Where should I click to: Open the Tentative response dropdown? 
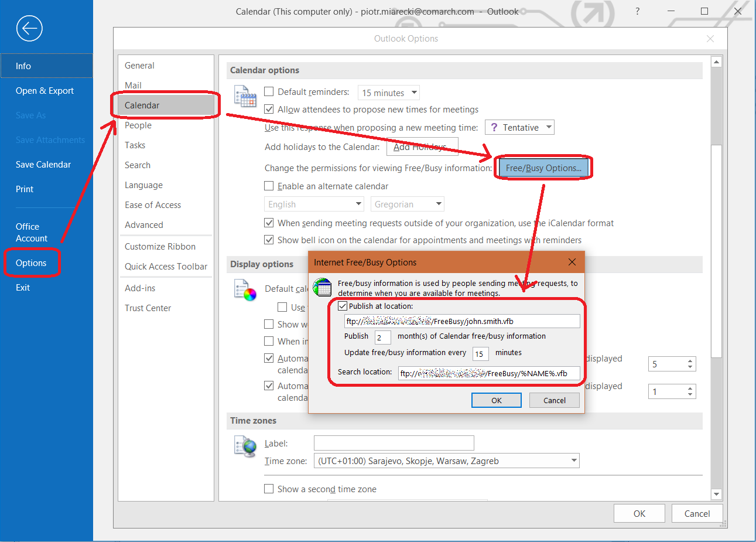tap(519, 127)
